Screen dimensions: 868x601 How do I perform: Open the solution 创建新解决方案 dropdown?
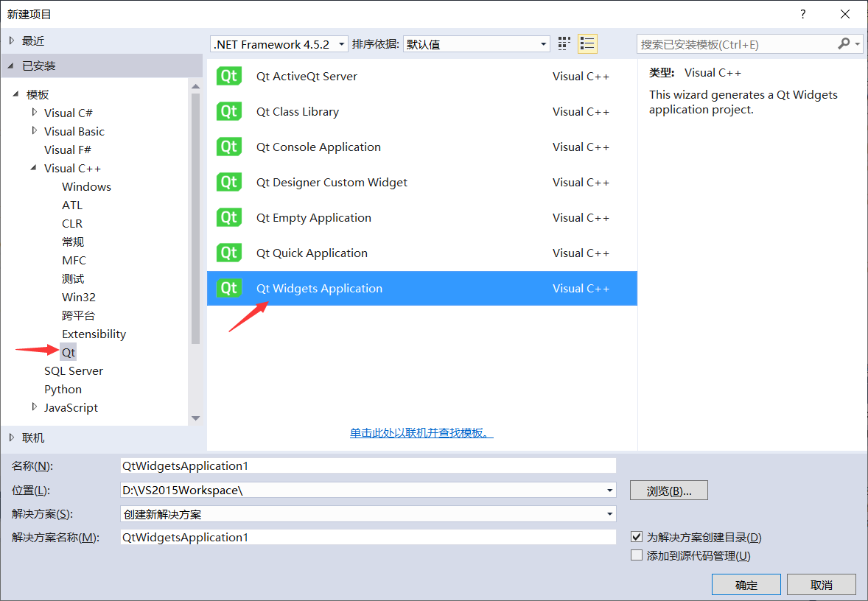pyautogui.click(x=609, y=514)
